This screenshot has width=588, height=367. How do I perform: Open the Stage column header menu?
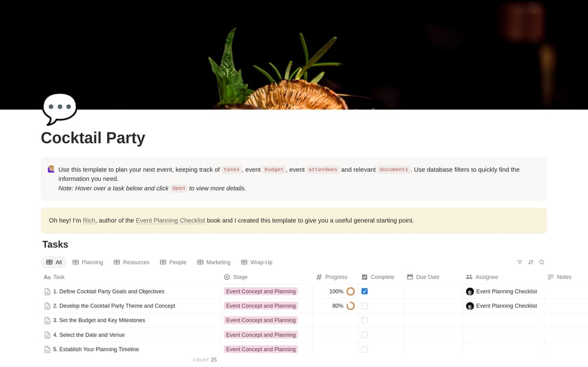point(267,277)
